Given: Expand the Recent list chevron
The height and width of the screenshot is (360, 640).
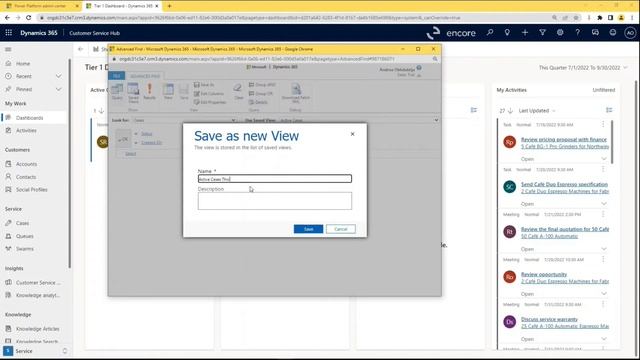Looking at the screenshot, I should tap(59, 76).
